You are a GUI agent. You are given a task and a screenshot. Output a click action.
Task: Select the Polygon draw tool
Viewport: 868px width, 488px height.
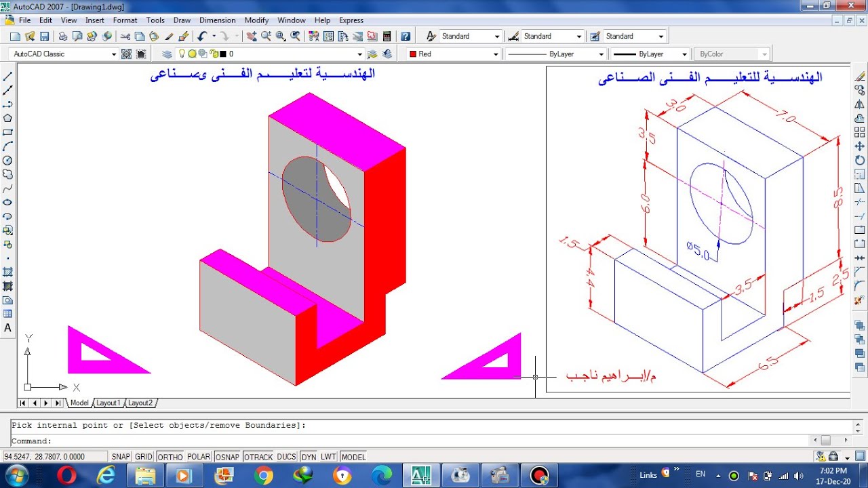point(8,118)
